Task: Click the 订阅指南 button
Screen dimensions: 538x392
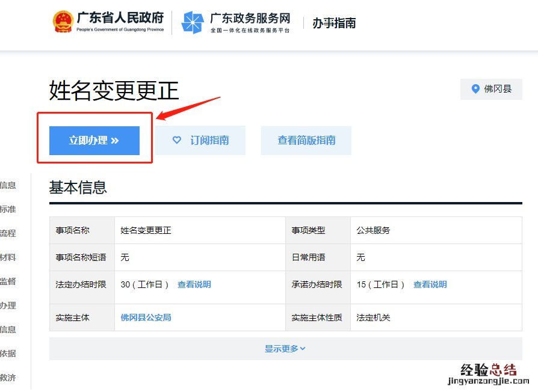Action: tap(200, 141)
